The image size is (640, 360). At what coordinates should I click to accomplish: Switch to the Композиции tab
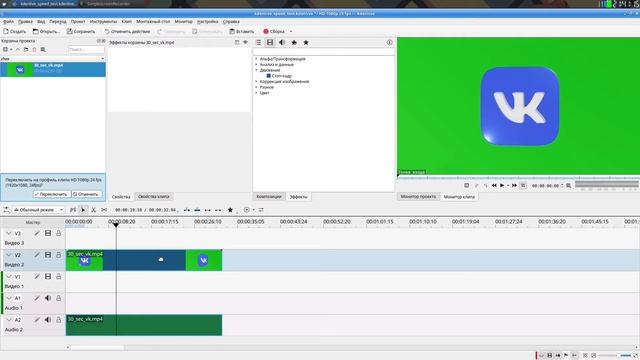point(269,197)
